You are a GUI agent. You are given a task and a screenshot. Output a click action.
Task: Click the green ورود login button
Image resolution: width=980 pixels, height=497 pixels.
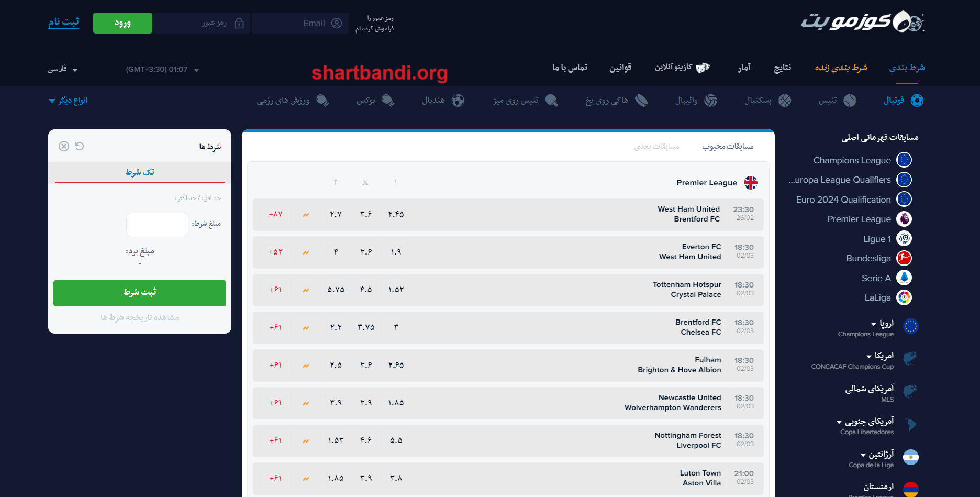(x=122, y=23)
